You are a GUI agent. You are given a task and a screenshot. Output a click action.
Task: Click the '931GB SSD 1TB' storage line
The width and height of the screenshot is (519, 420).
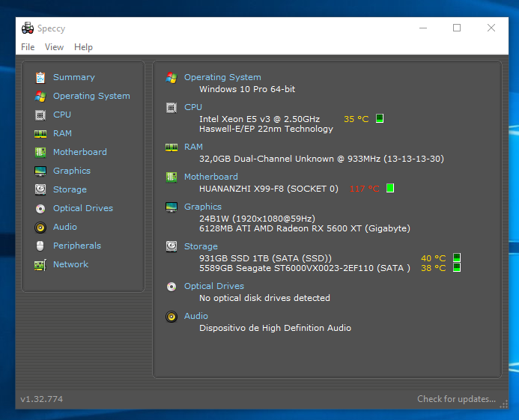click(x=265, y=258)
